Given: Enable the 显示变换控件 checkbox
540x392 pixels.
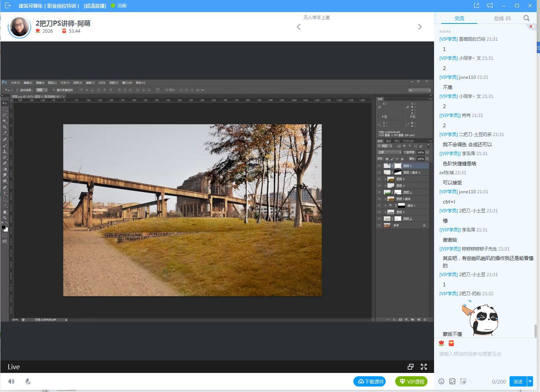Looking at the screenshot, I should (54, 90).
